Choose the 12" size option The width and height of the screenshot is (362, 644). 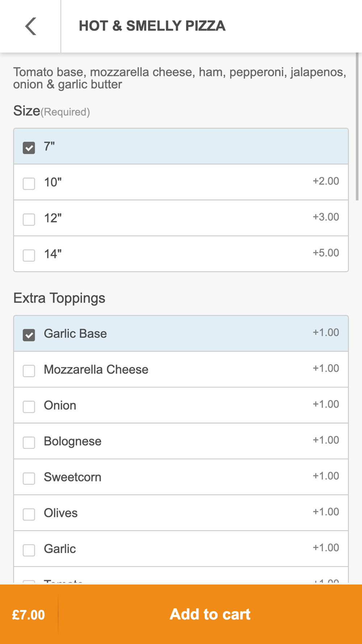(x=29, y=219)
